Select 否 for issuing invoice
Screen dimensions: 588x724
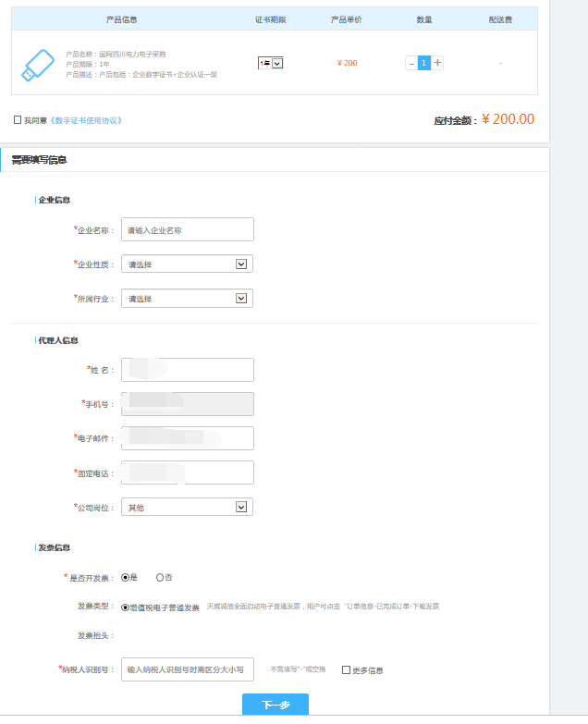pyautogui.click(x=160, y=577)
